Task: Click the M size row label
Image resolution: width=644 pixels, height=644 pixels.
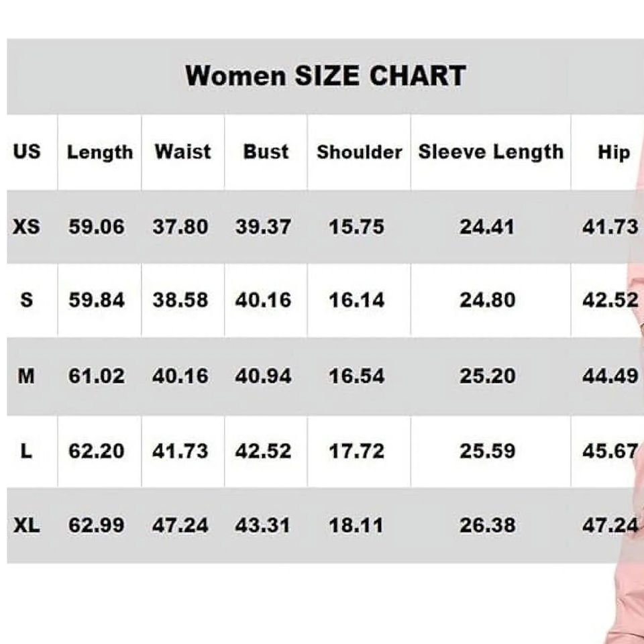Action: click(x=27, y=376)
